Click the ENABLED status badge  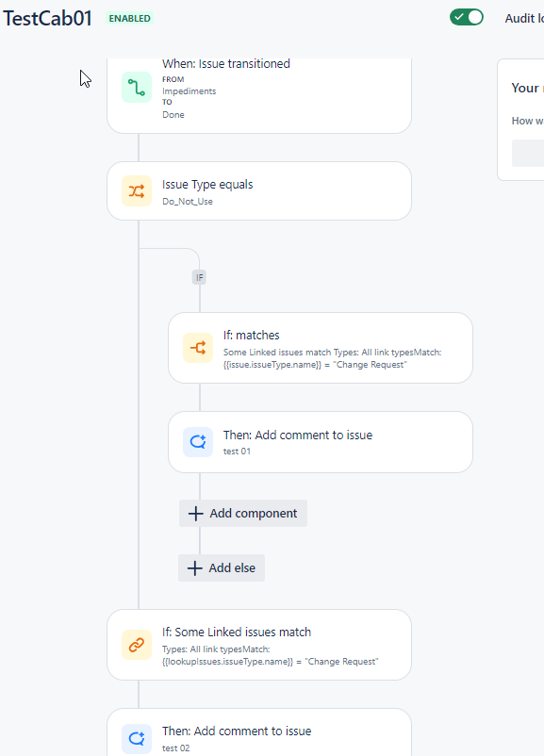click(x=129, y=18)
